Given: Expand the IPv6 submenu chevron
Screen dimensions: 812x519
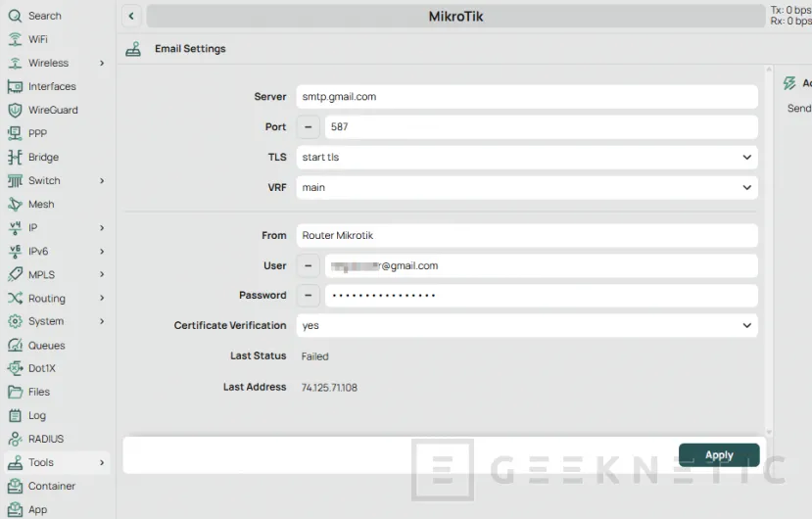Looking at the screenshot, I should (102, 252).
